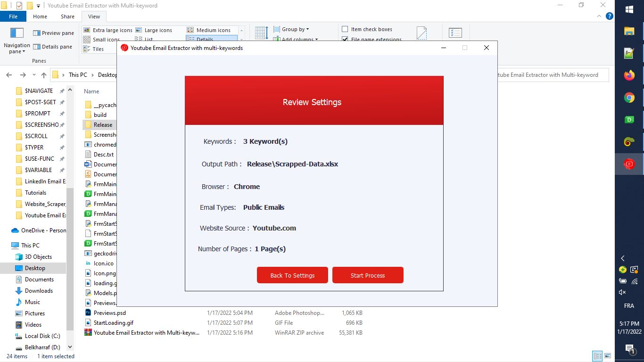Select Icon.ico in the file list
This screenshot has height=362, width=644.
pos(103,263)
